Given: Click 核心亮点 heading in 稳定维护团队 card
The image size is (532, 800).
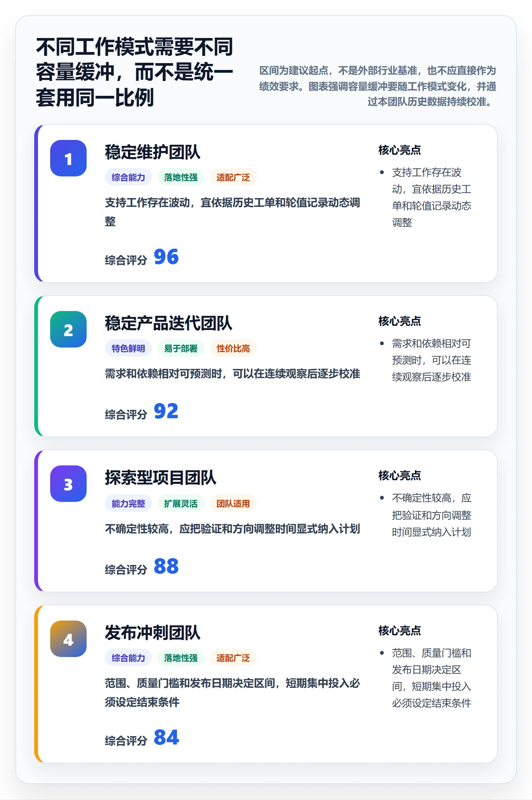Looking at the screenshot, I should 400,150.
